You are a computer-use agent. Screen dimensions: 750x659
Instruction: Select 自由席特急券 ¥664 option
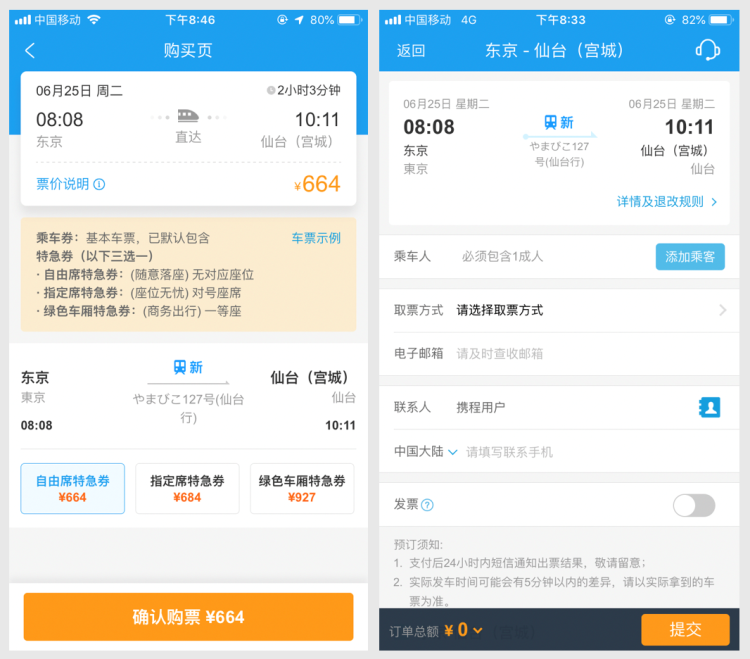click(73, 488)
